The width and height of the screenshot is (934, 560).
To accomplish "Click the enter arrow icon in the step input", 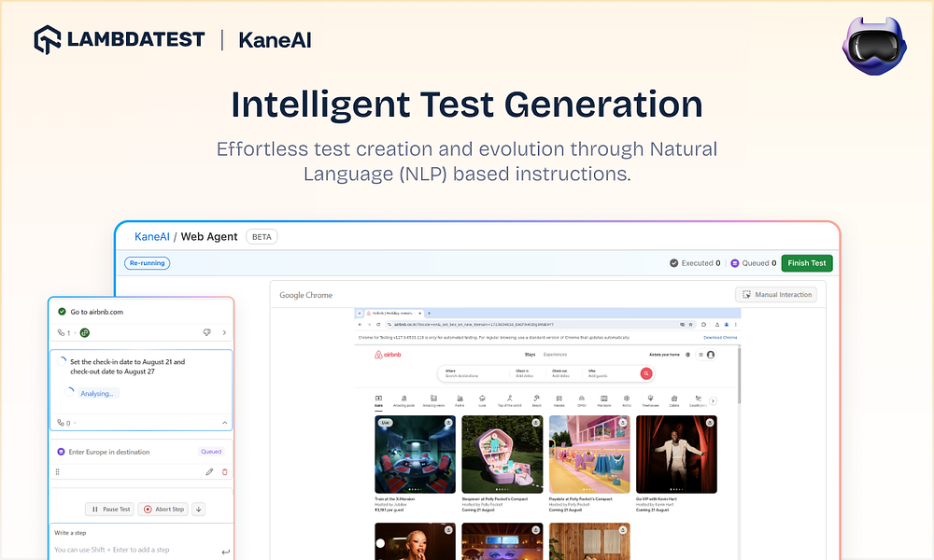I will coord(225,552).
